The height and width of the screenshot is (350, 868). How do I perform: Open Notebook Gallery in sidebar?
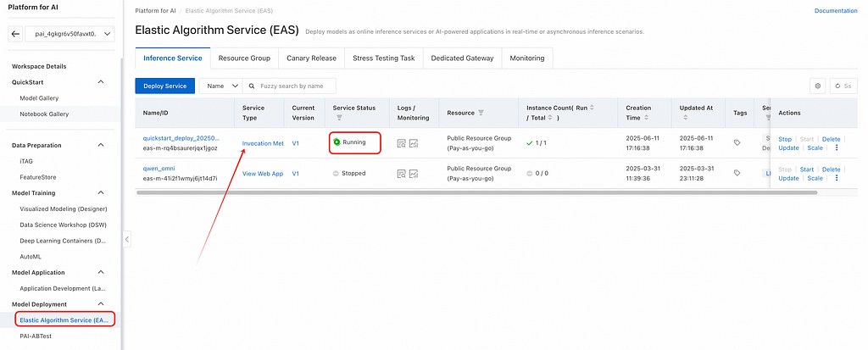click(x=44, y=114)
